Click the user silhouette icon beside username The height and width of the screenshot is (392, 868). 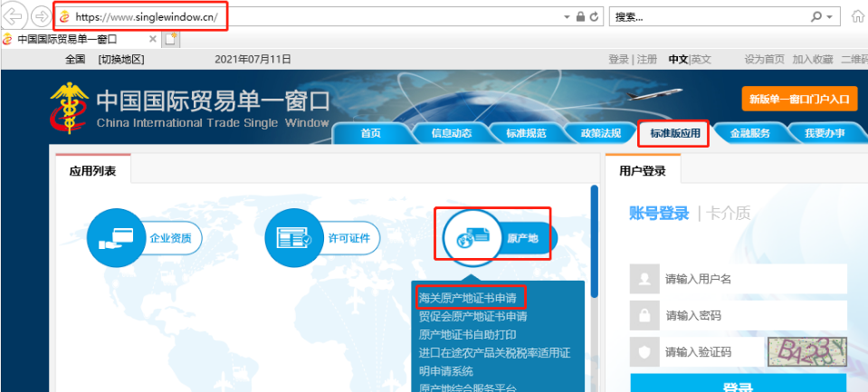644,279
